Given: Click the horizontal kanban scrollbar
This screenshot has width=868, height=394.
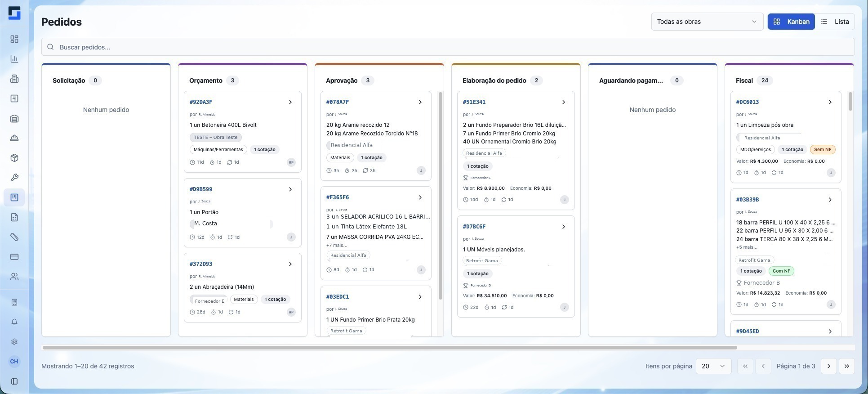Looking at the screenshot, I should 390,348.
